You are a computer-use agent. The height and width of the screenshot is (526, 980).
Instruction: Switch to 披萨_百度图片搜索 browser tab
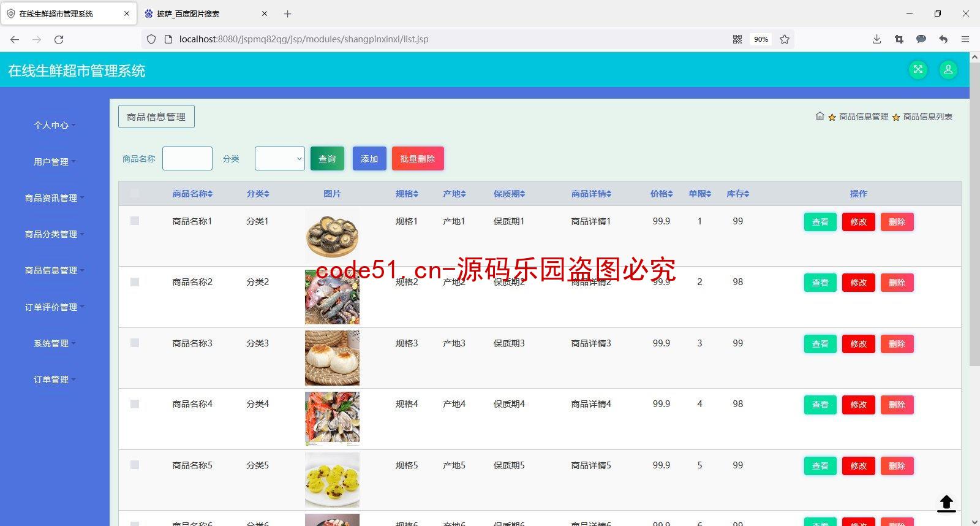(206, 13)
